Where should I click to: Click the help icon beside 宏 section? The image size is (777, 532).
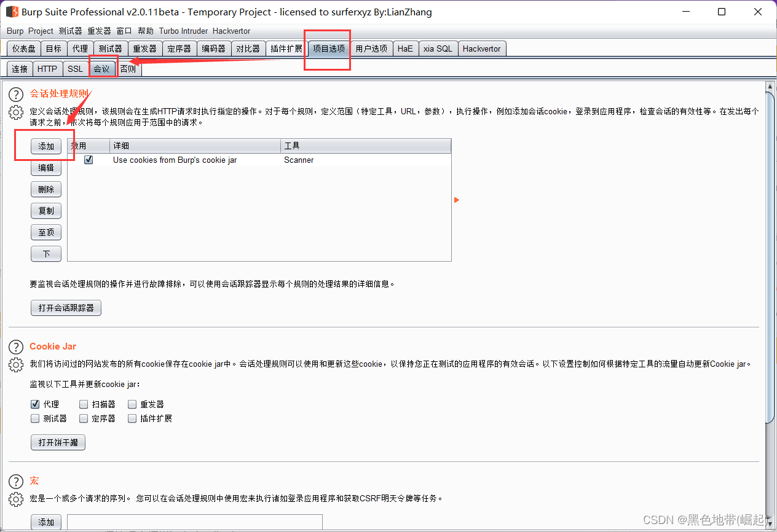(15, 481)
